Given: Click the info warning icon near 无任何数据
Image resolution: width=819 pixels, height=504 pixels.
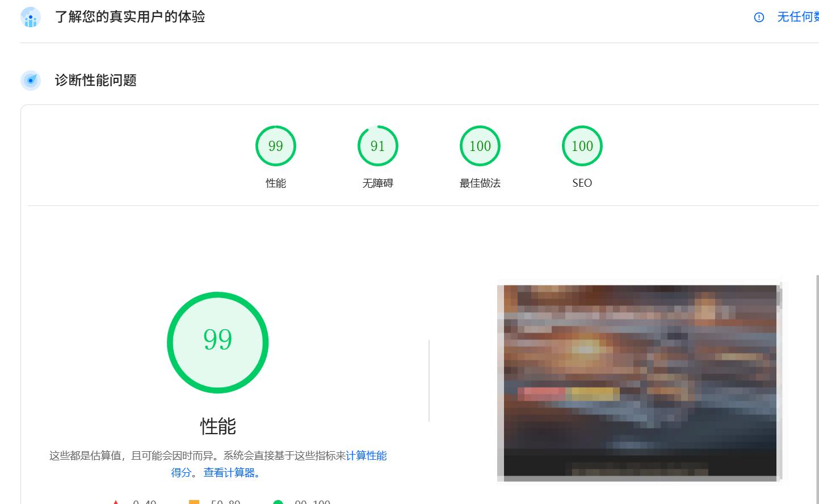Looking at the screenshot, I should pos(759,18).
